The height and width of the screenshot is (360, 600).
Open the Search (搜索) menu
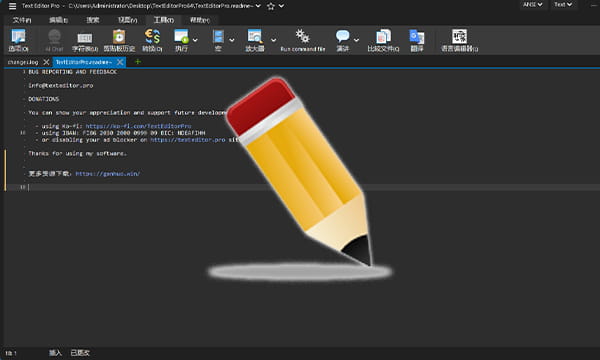[93, 20]
